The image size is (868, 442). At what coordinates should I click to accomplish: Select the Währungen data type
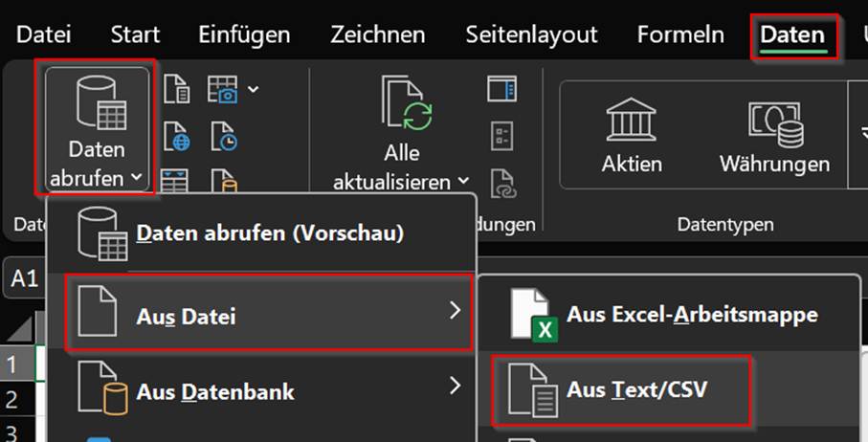click(x=774, y=134)
